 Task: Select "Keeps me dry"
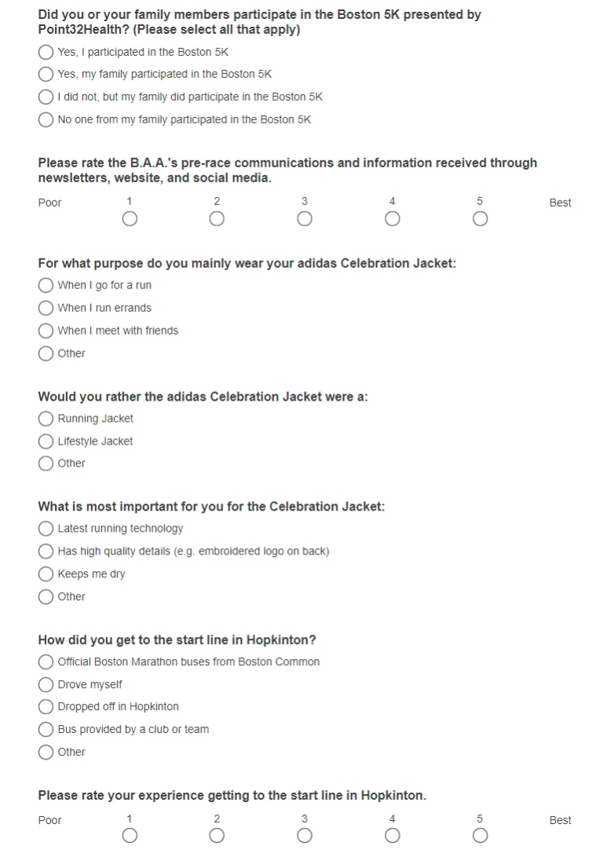tap(46, 574)
